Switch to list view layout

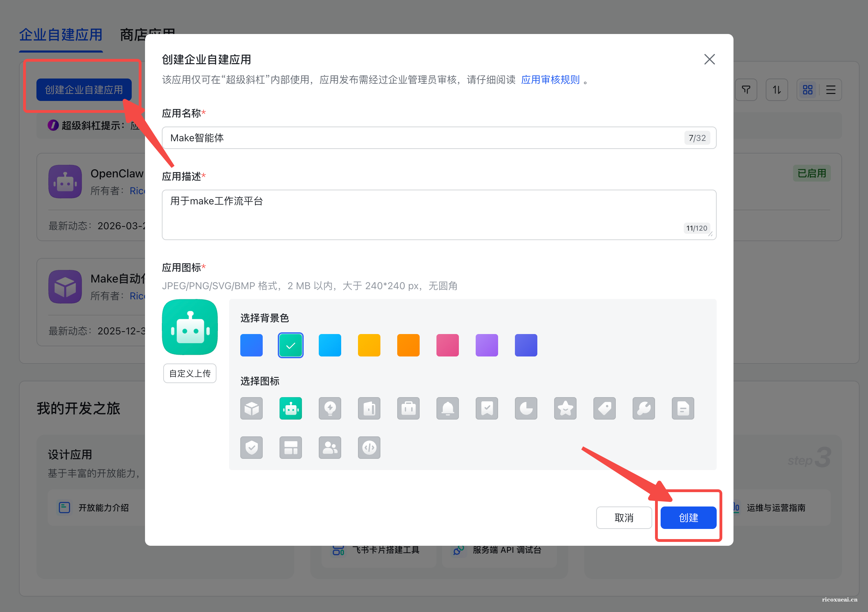tap(831, 90)
